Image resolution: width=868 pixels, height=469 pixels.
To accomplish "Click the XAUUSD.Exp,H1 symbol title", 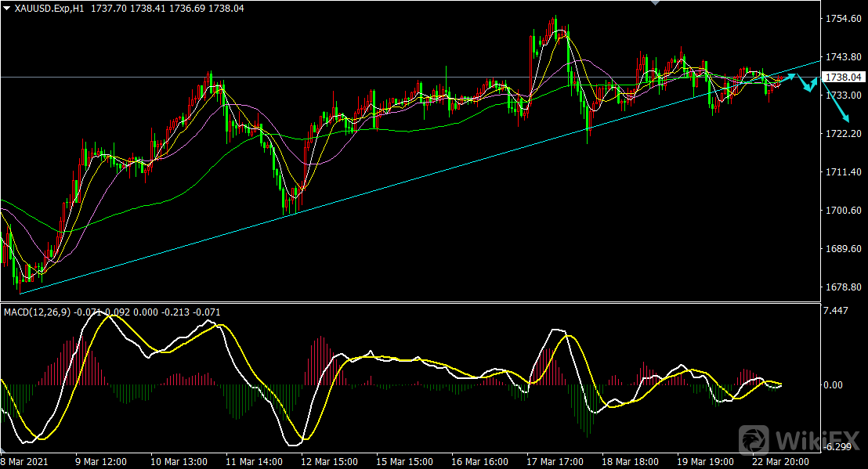I will [49, 7].
